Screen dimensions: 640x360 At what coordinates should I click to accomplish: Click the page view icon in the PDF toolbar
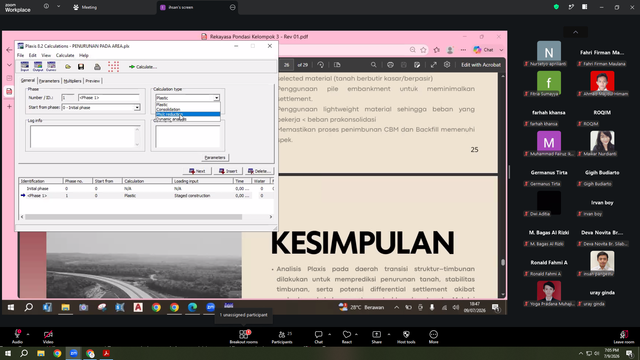pyautogui.click(x=337, y=65)
